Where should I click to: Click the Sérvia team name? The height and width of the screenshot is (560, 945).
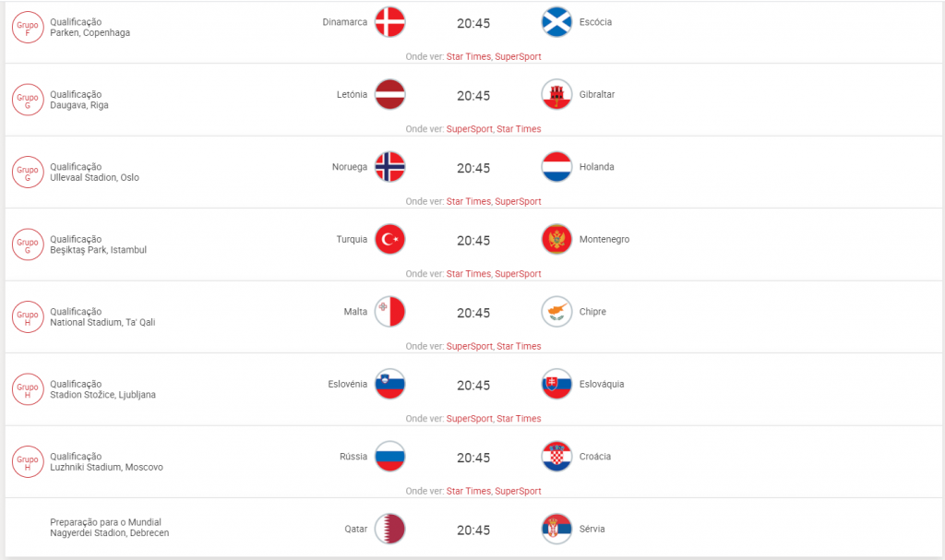pos(592,529)
